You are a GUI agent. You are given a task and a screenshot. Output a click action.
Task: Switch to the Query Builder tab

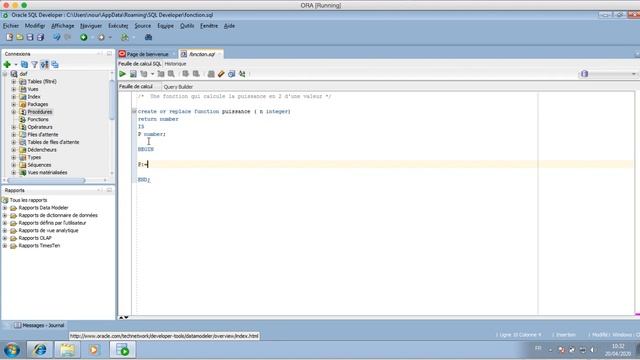178,87
